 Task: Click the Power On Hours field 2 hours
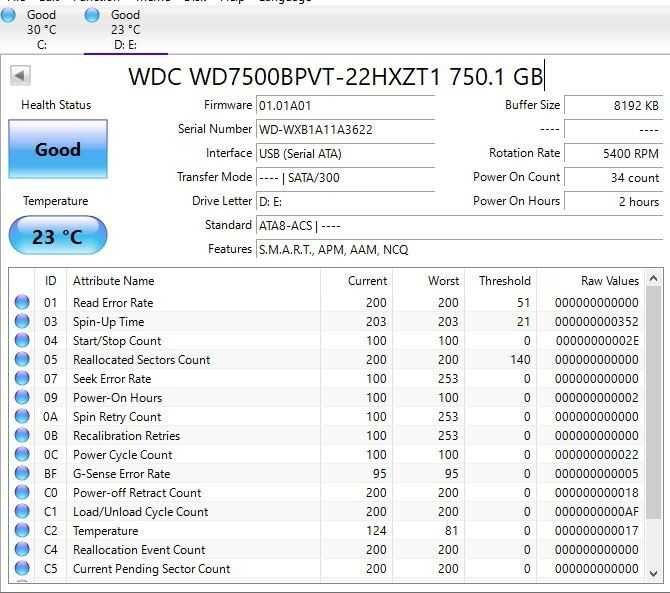614,201
